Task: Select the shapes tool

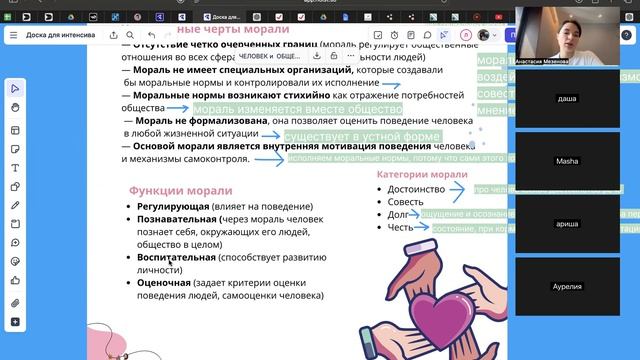Action: point(15,187)
